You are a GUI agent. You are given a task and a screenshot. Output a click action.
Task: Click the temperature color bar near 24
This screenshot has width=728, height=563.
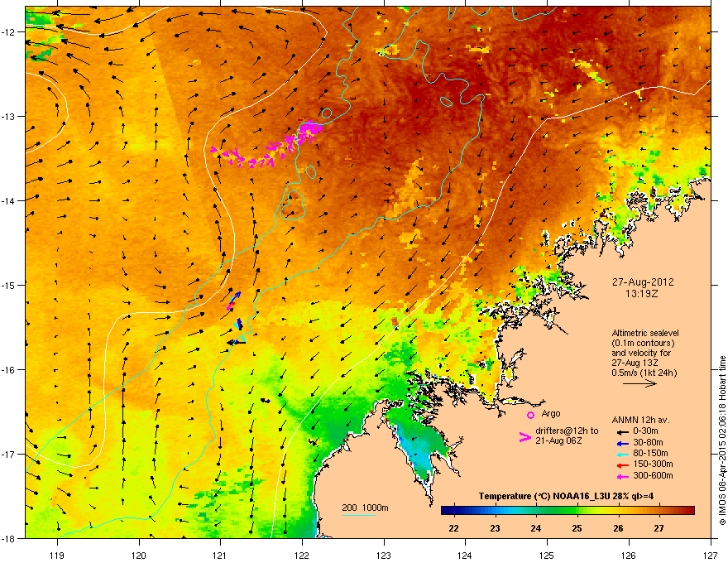[536, 511]
